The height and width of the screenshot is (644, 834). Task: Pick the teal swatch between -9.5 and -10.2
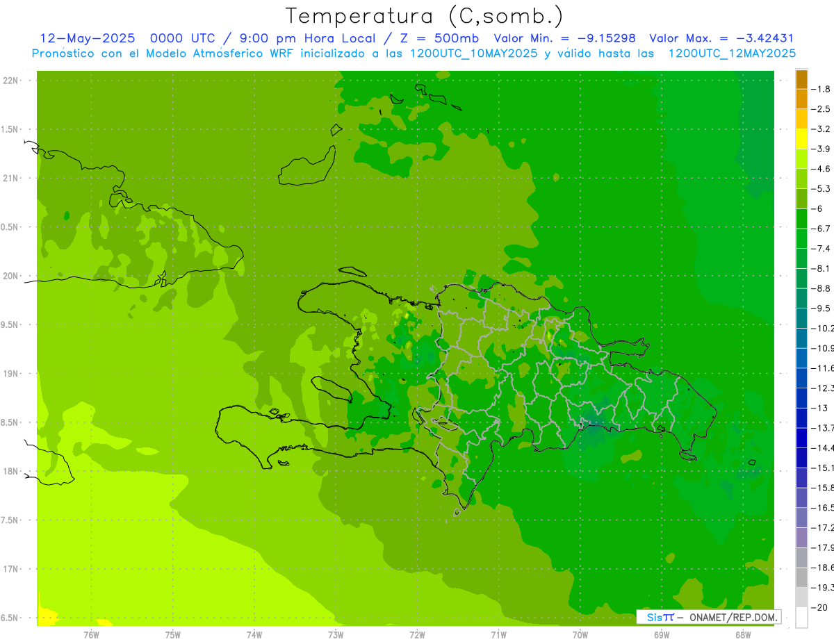(x=801, y=318)
